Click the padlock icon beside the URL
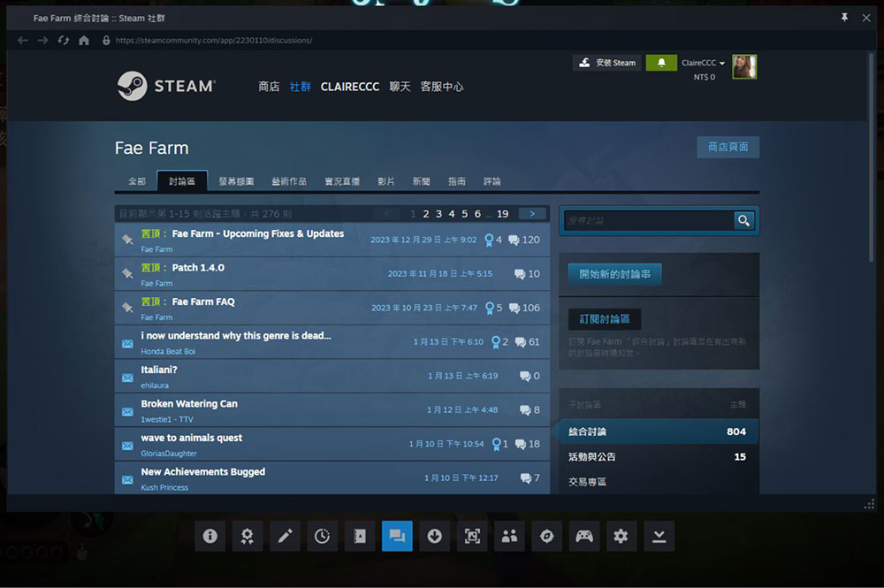This screenshot has width=884, height=588. click(x=106, y=40)
